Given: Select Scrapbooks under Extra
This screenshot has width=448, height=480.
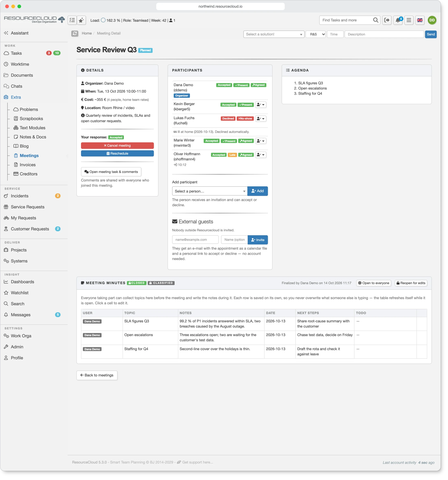Looking at the screenshot, I should coord(31,119).
